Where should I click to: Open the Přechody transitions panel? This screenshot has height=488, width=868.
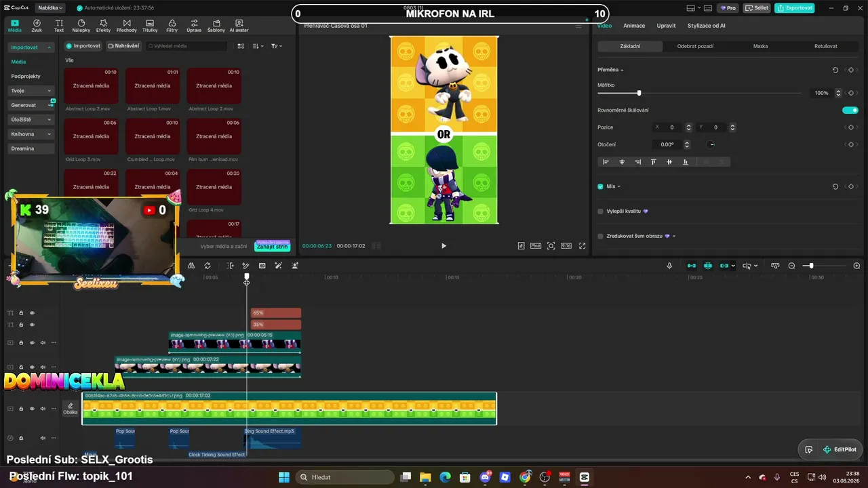126,26
